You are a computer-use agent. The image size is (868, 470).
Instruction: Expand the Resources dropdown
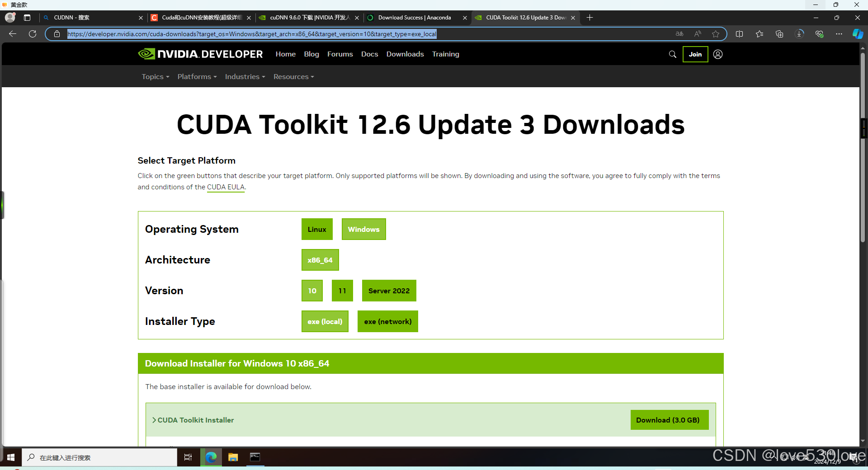coord(294,77)
